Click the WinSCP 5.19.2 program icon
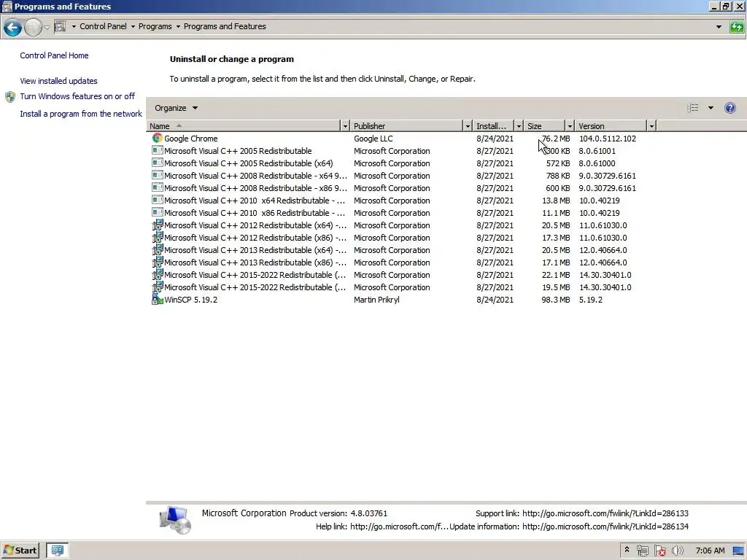Viewport: 747px width, 560px height. point(157,300)
